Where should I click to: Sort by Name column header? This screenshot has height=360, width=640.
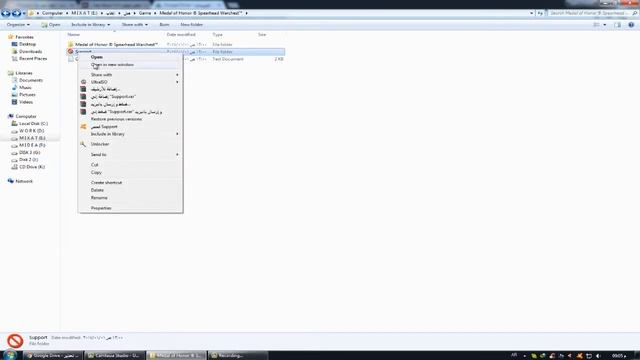(74, 35)
